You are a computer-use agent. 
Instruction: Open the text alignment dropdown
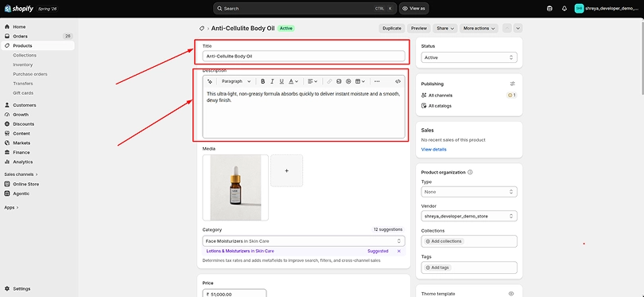pyautogui.click(x=312, y=81)
